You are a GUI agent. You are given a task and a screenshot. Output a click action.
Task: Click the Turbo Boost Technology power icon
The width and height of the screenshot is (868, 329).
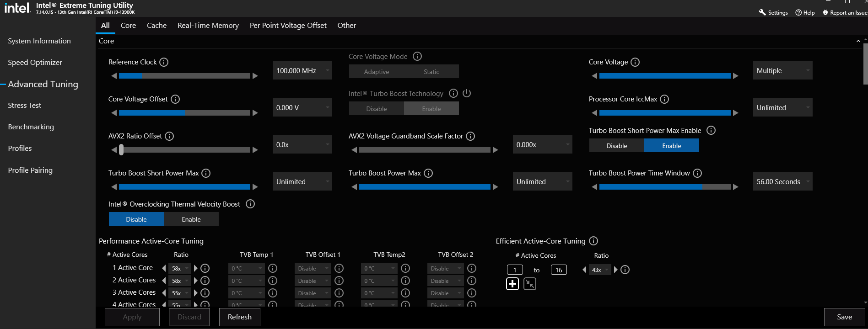[467, 93]
